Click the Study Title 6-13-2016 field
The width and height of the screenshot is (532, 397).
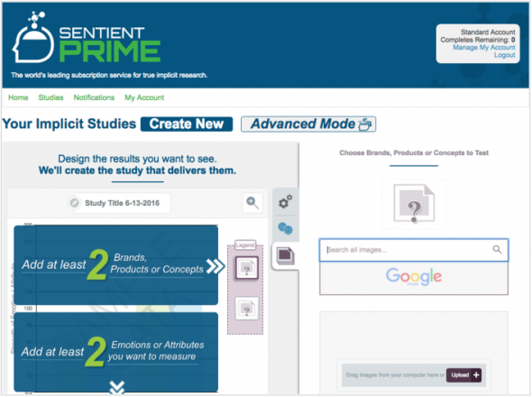122,203
